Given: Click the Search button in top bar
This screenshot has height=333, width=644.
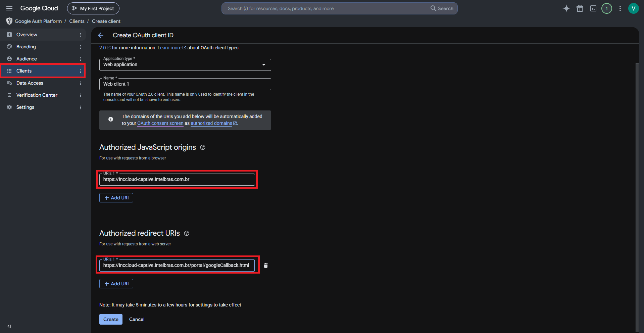Looking at the screenshot, I should click(x=442, y=8).
